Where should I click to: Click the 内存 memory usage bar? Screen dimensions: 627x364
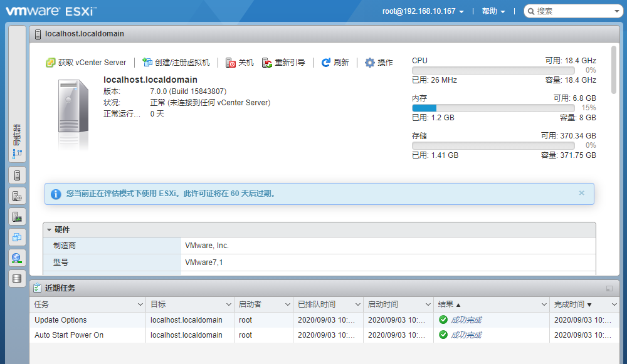pyautogui.click(x=493, y=108)
